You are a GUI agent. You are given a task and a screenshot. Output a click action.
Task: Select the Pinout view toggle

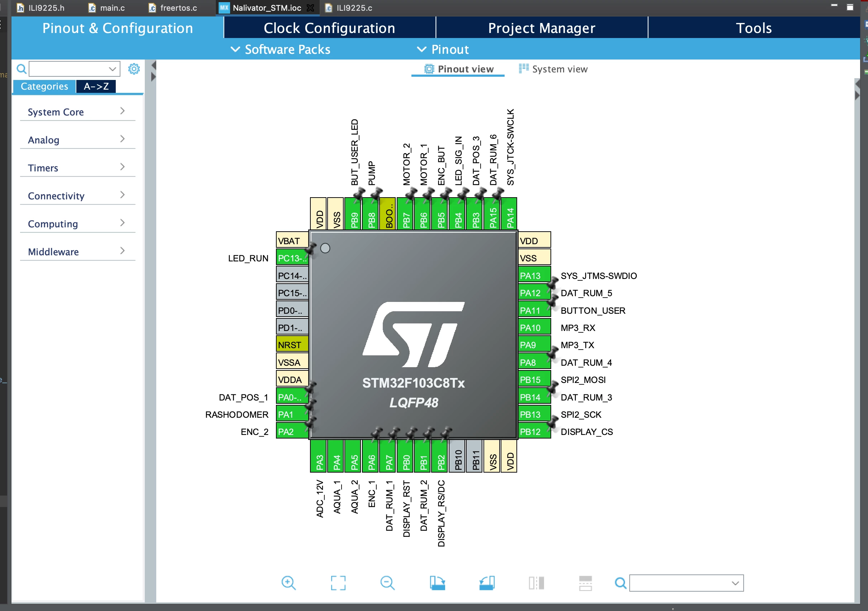459,69
